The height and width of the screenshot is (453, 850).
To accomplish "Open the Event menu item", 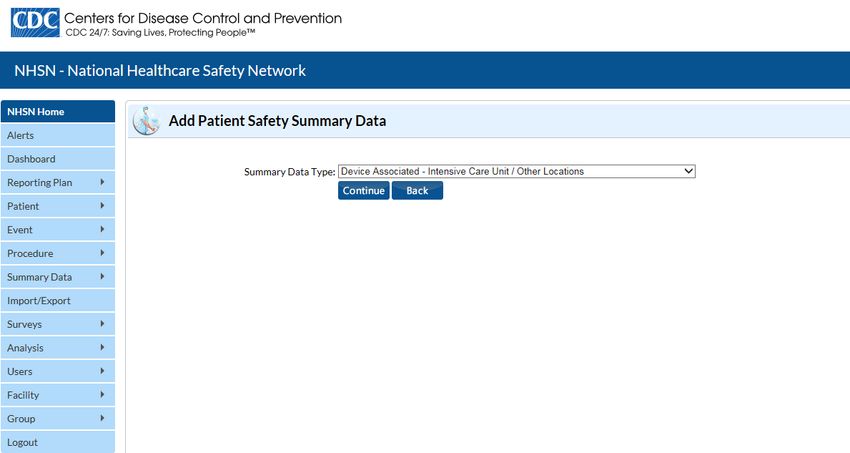I will (x=58, y=230).
